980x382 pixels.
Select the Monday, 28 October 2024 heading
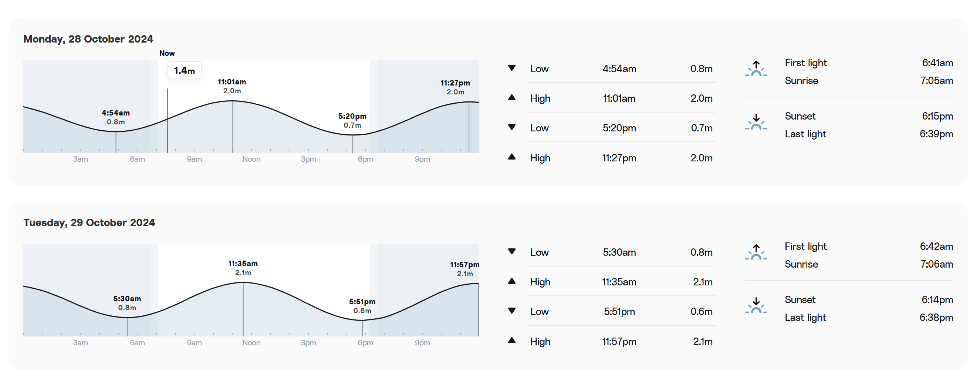pos(88,39)
